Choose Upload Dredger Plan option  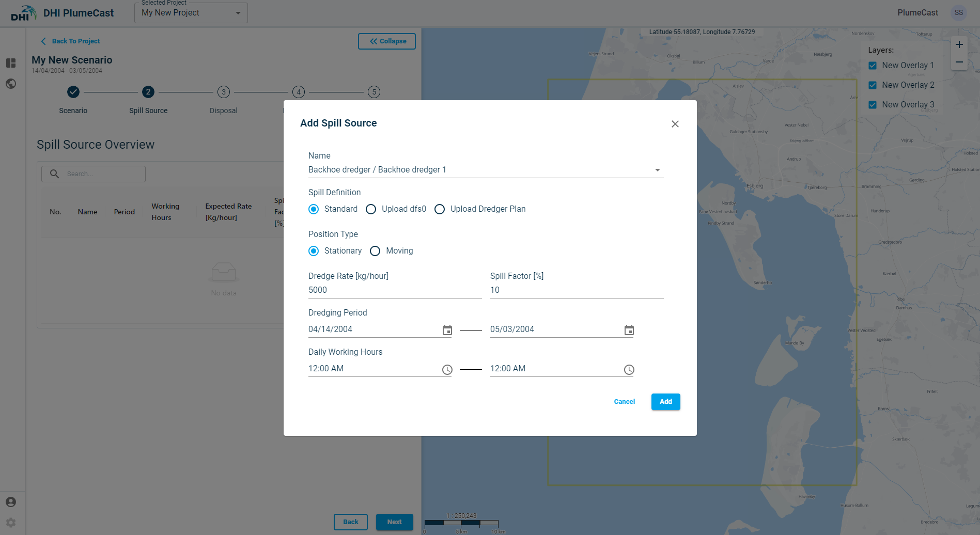(x=440, y=209)
